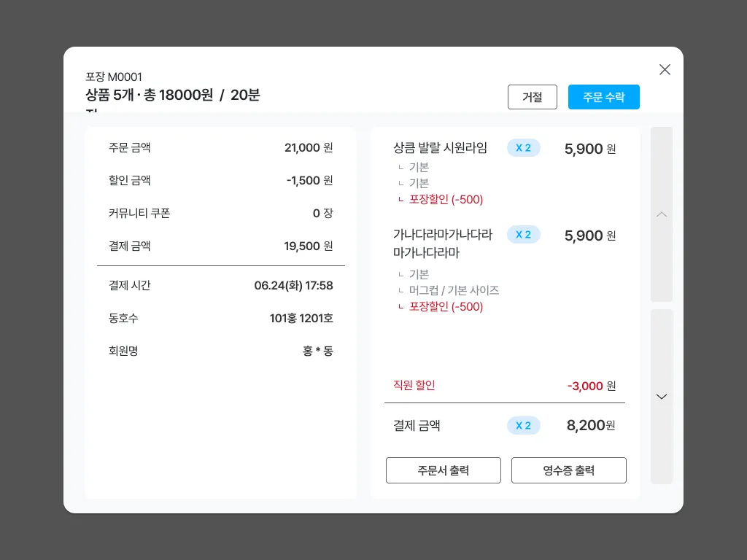747x560 pixels.
Task: Print the order sheet via 주문서 출력
Action: point(443,470)
